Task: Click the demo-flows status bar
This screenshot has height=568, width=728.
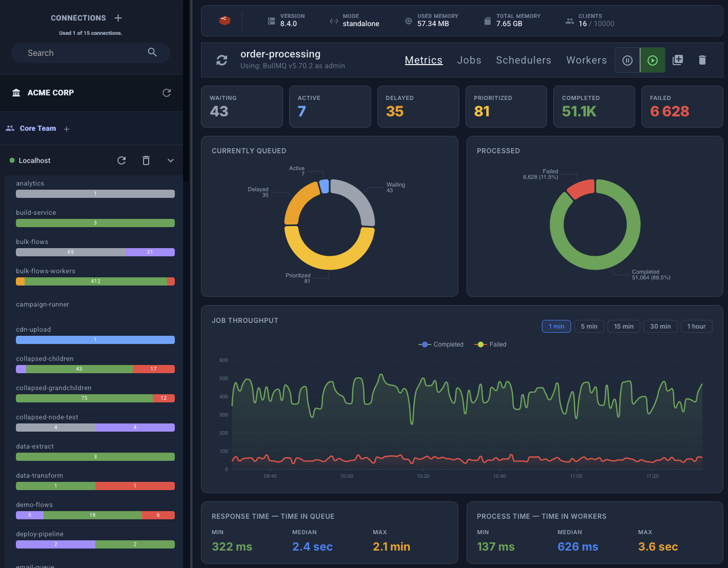Action: click(x=95, y=515)
